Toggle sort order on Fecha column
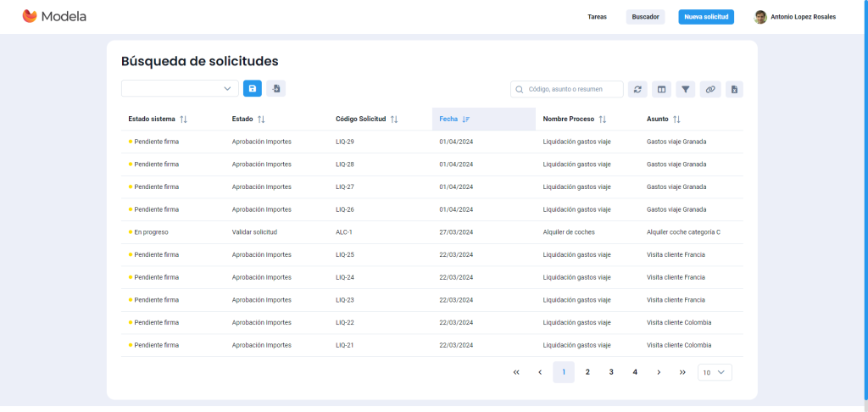 [x=466, y=120]
